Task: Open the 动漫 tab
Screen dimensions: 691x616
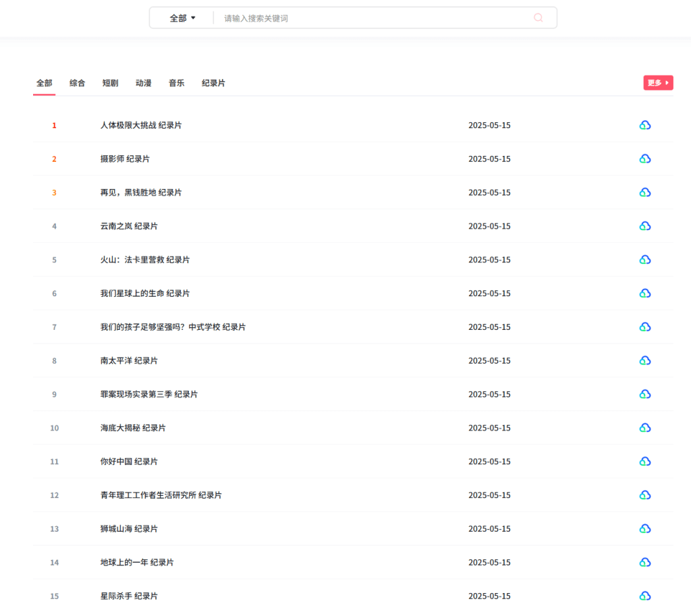Action: click(143, 83)
